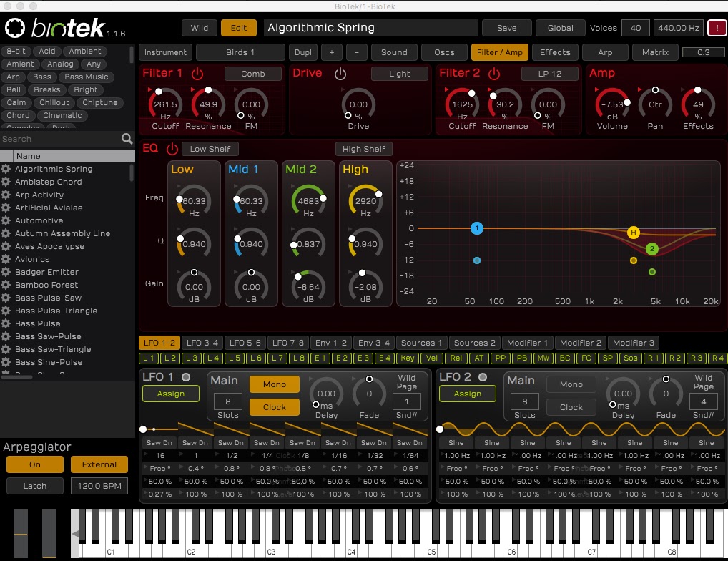Select EQ band 1 node on graph

[x=477, y=228]
